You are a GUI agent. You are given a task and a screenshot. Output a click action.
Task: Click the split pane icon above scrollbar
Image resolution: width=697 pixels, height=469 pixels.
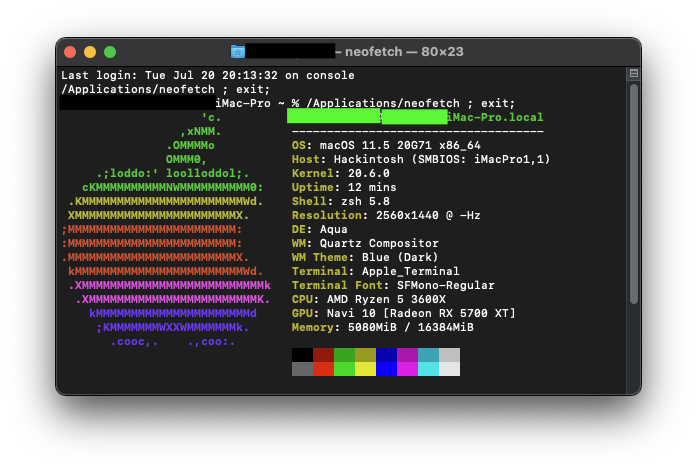(x=633, y=74)
